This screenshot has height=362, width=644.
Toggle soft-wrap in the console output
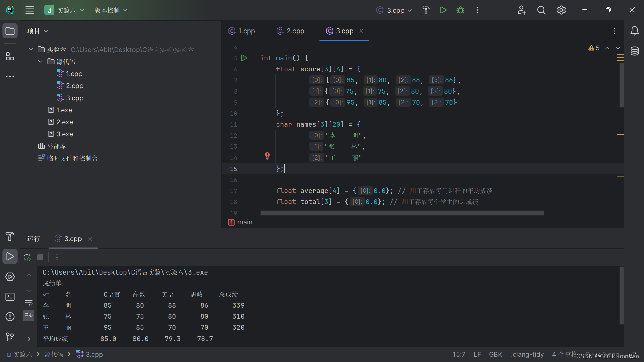coord(29,303)
